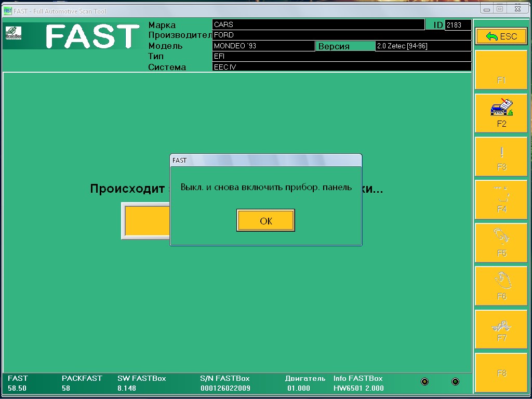Go back using the ESC button

click(501, 36)
